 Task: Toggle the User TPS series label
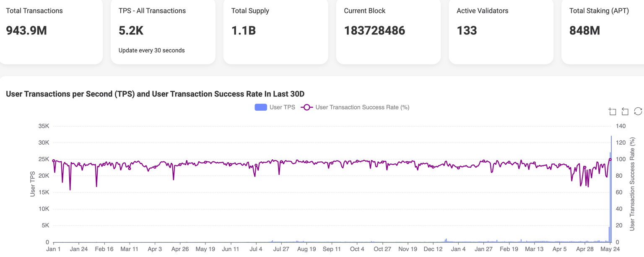pos(282,107)
